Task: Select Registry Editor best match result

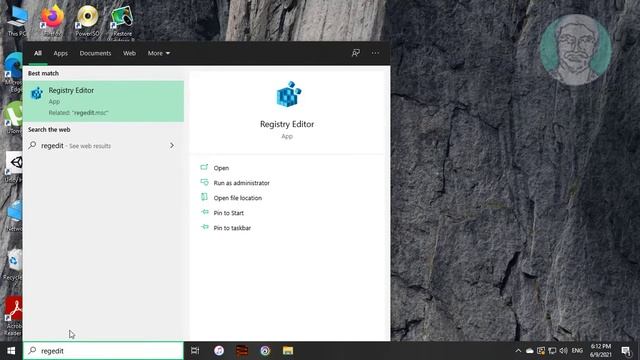Action: coord(103,101)
